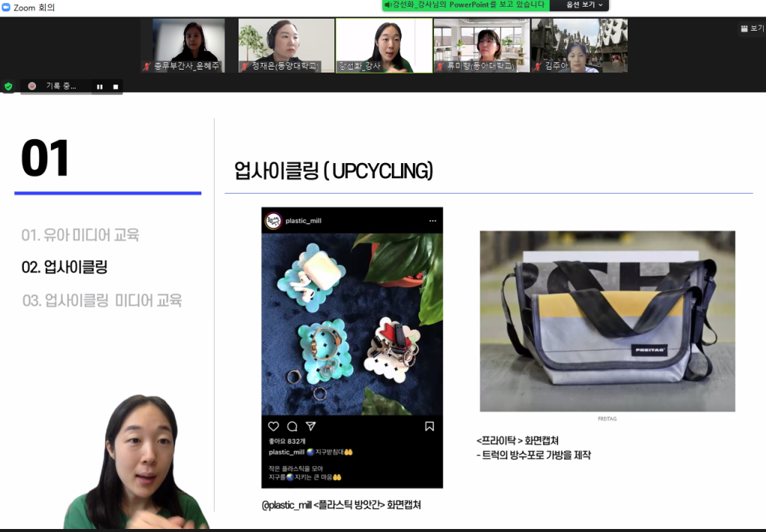The width and height of the screenshot is (766, 532).
Task: Click muted microphone icon on 류미향 tile
Action: tap(440, 66)
